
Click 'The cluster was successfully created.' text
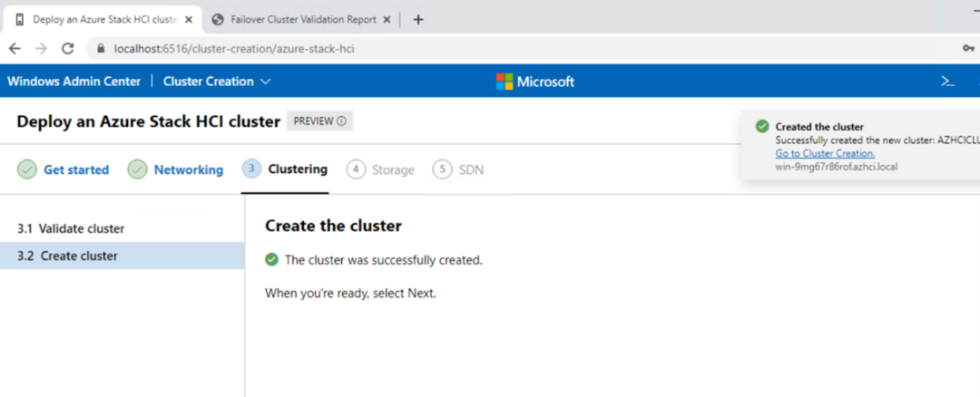[384, 260]
